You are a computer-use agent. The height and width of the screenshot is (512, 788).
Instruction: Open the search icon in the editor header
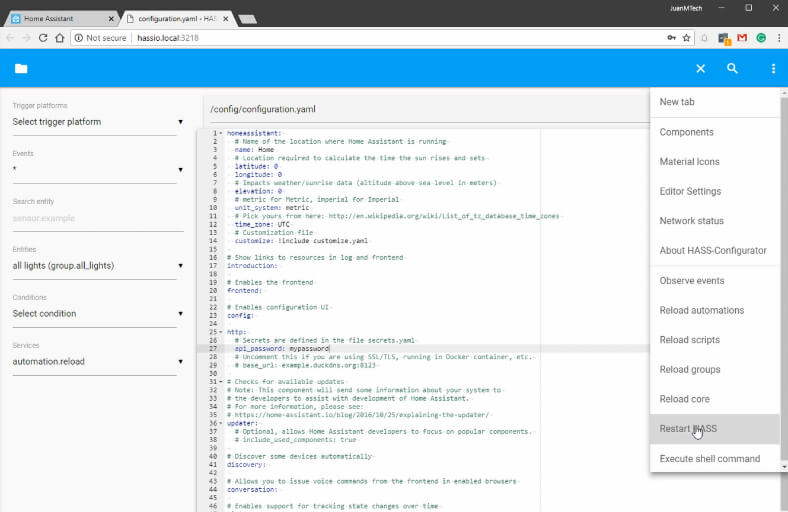(x=732, y=68)
